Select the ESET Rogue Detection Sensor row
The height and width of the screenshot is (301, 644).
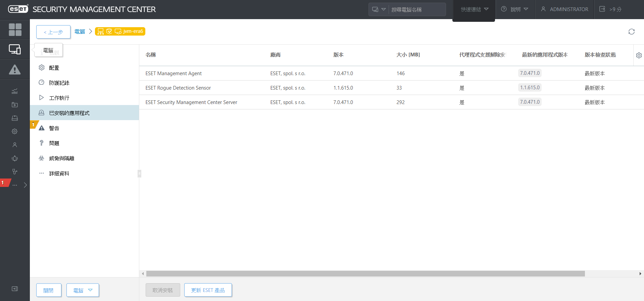[391, 88]
